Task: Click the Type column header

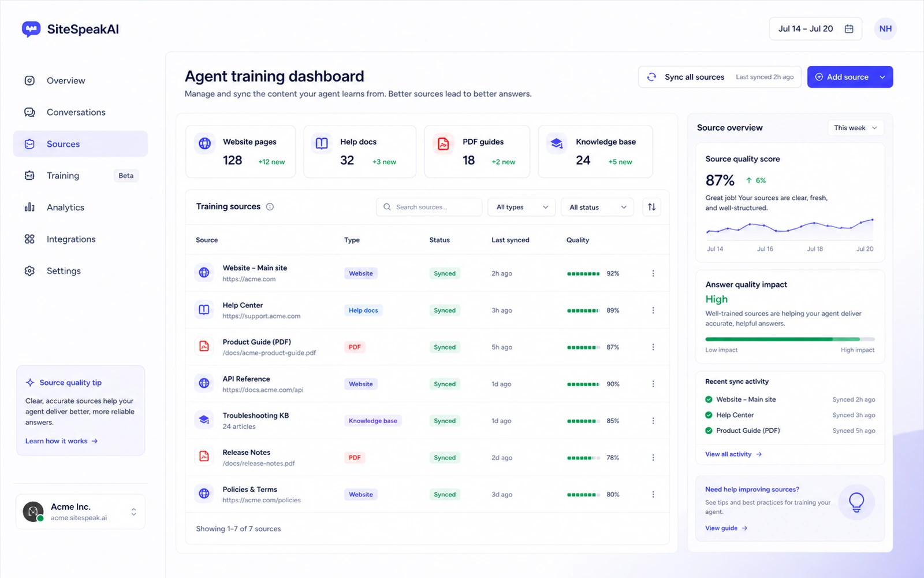Action: (352, 240)
